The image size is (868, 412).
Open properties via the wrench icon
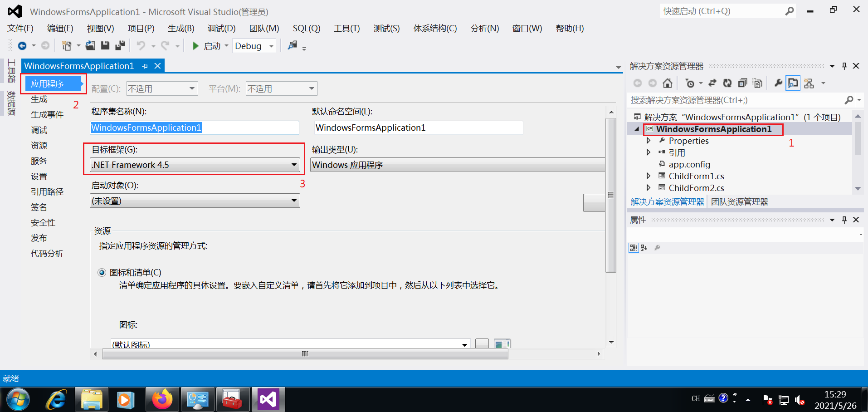pyautogui.click(x=779, y=83)
